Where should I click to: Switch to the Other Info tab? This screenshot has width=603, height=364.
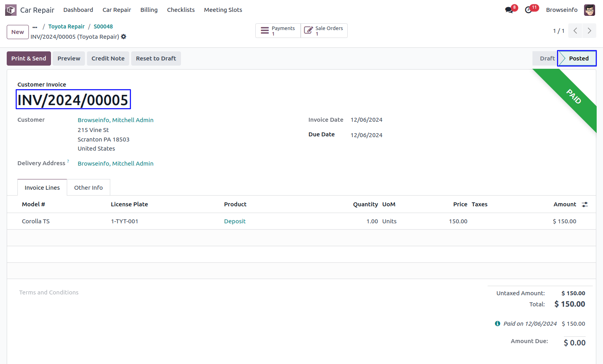[x=89, y=188]
